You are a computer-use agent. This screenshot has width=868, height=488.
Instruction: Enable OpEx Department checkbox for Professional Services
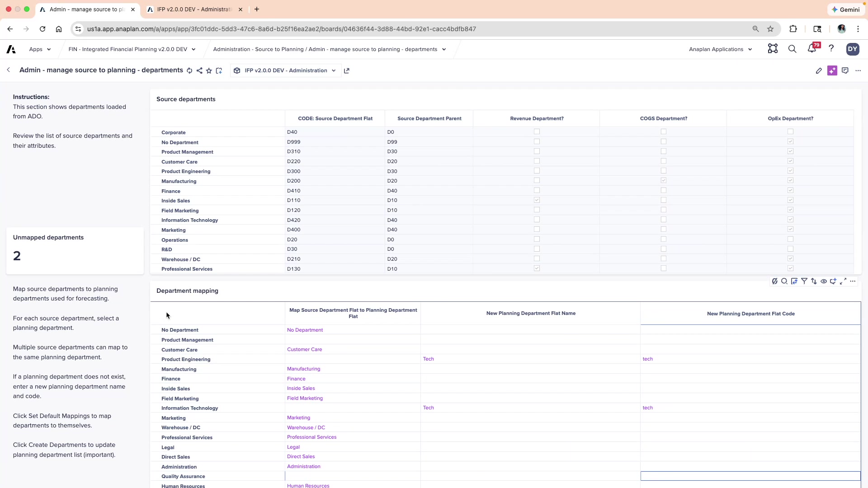(791, 268)
